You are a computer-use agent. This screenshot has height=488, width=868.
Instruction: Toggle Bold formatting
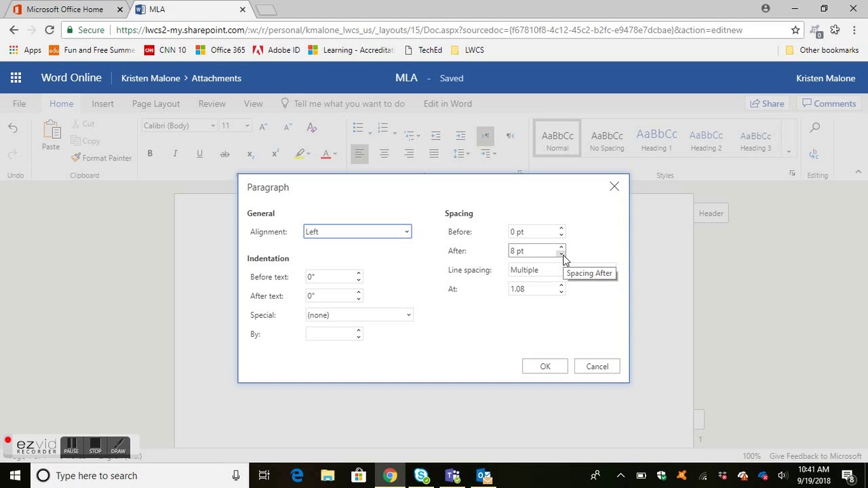coord(150,154)
